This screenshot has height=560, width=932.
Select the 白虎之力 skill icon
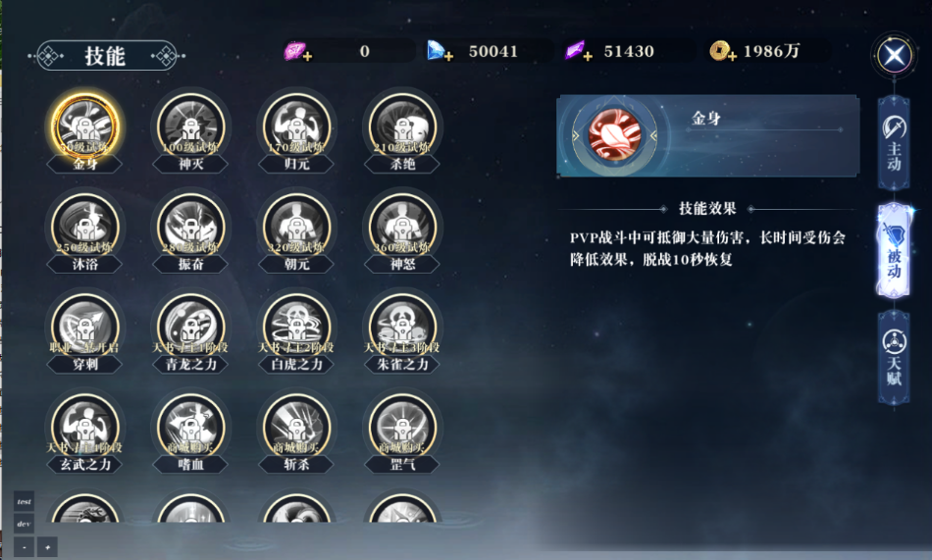[x=296, y=327]
